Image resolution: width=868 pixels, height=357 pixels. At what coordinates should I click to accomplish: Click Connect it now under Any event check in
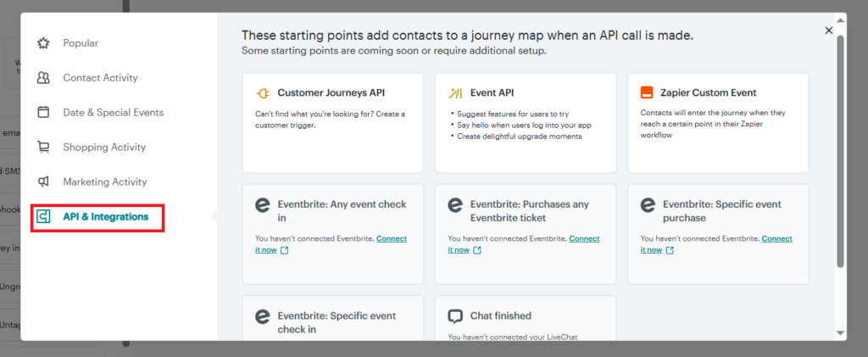[392, 238]
